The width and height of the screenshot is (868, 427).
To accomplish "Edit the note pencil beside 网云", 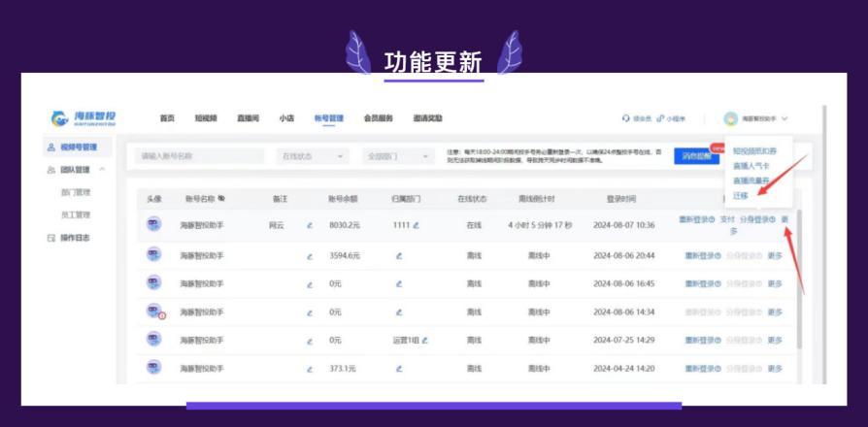I will [310, 226].
